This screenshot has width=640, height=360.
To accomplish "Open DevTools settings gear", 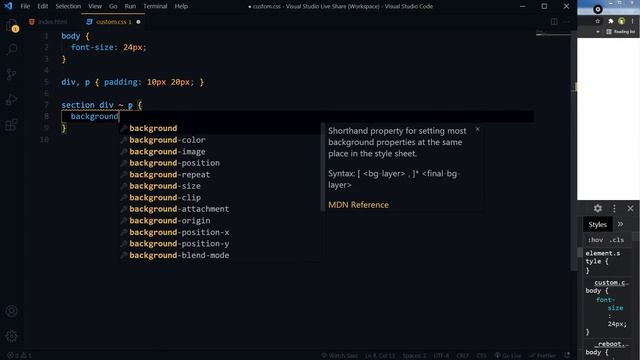I will [598, 209].
